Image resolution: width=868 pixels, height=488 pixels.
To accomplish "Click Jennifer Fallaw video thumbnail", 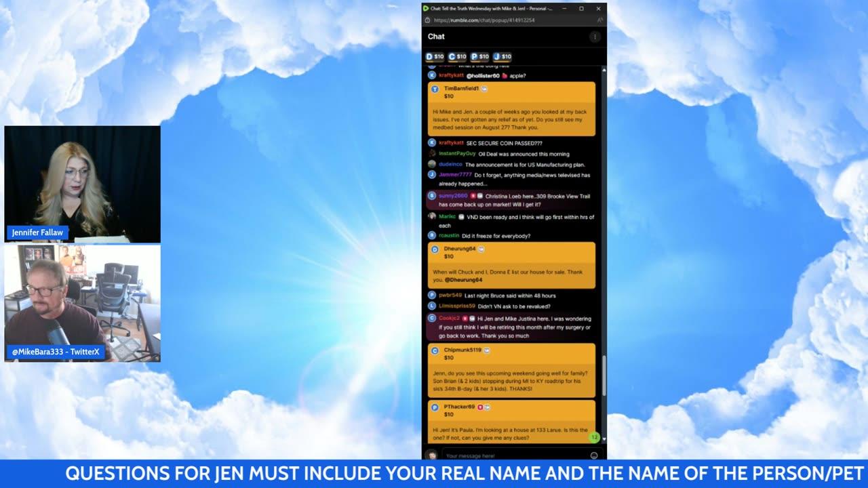I will click(x=83, y=184).
